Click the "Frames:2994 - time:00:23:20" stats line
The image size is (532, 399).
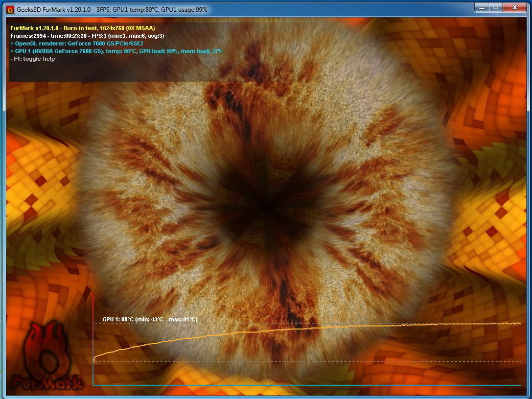[x=87, y=36]
